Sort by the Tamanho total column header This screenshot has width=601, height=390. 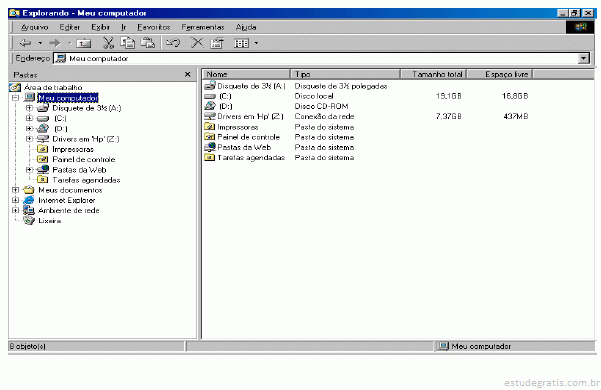pos(433,74)
